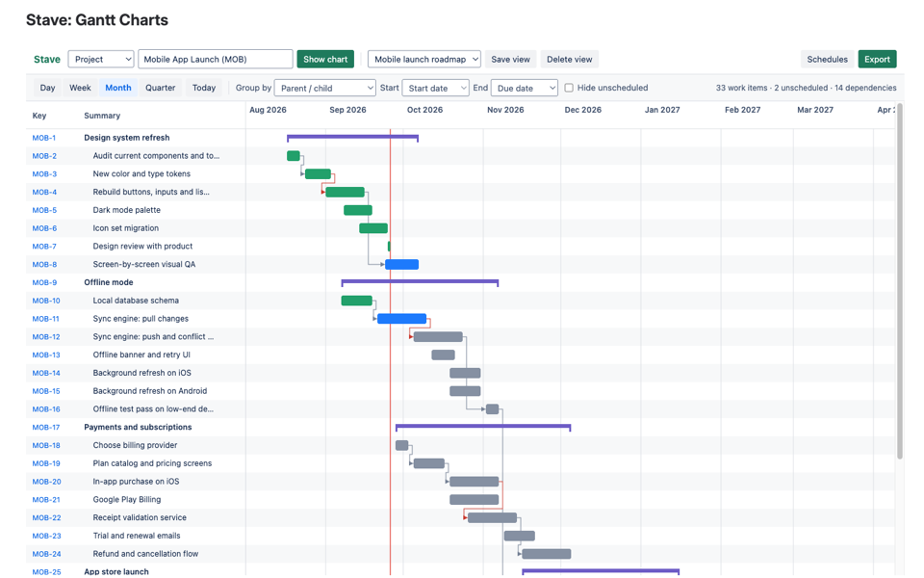Click the "Offline banner and retry UI" summary
Screen dimensions: 924x578
(141, 355)
